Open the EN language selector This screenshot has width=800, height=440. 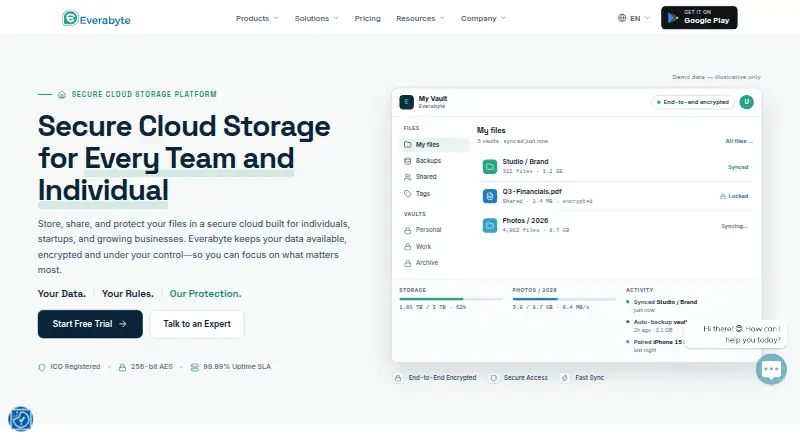tap(634, 18)
